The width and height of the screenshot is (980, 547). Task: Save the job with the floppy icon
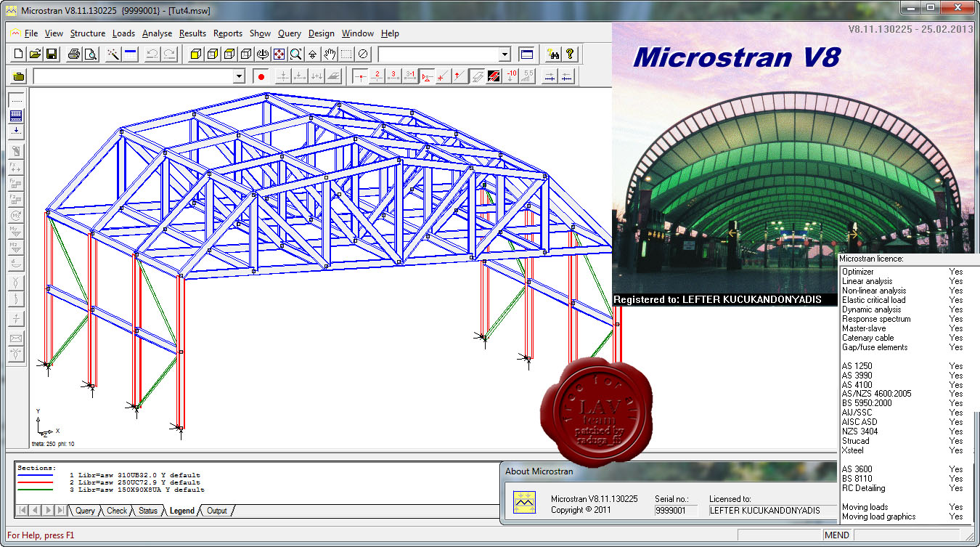[52, 54]
